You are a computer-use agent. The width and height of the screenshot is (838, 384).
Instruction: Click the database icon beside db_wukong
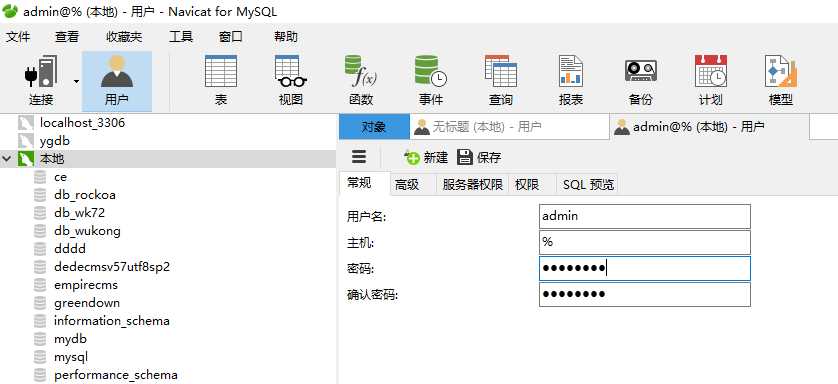[x=40, y=231]
